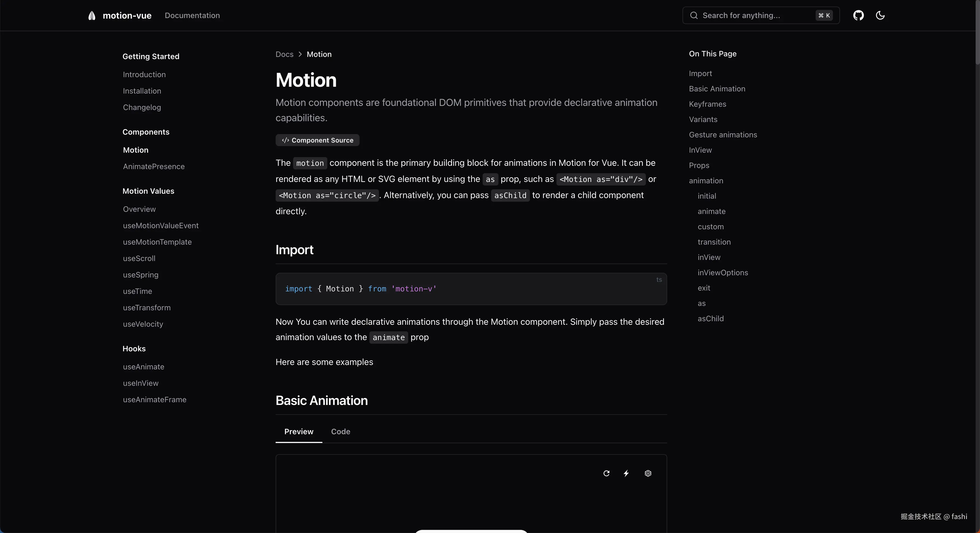Jump to Gesture animations section
The height and width of the screenshot is (533, 980).
[723, 135]
